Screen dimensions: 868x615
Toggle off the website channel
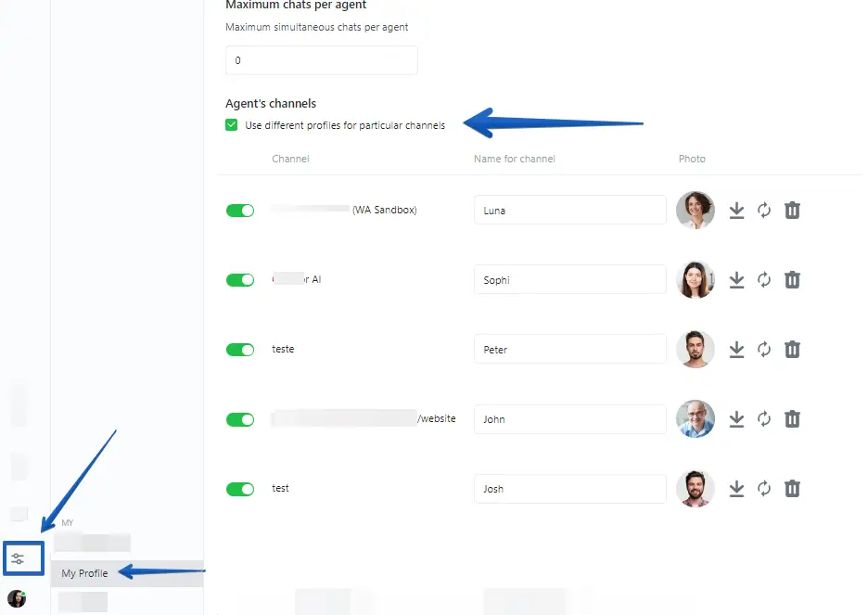(x=240, y=419)
